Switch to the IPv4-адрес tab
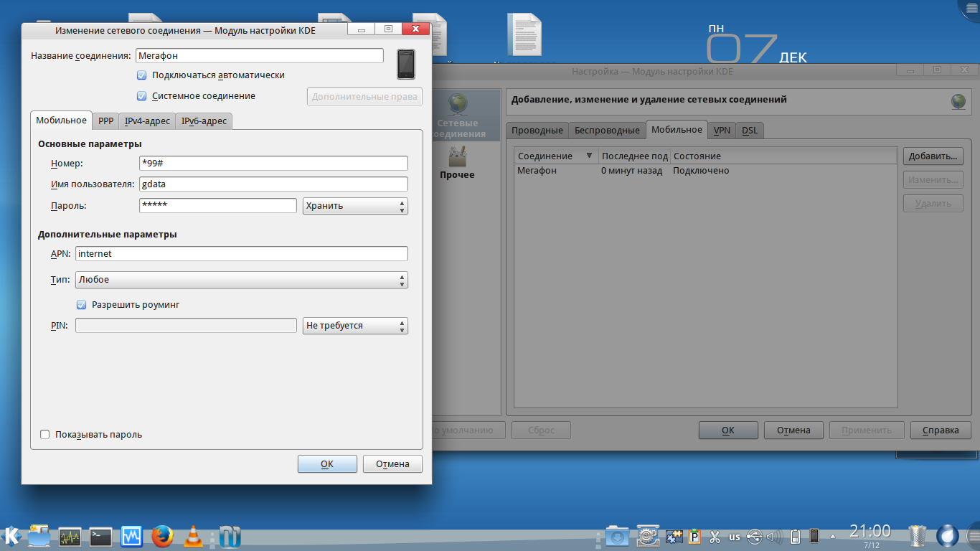 [x=147, y=121]
